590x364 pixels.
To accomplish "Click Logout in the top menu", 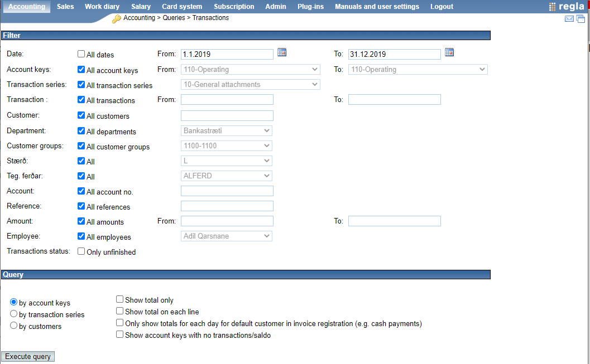I will click(x=442, y=7).
